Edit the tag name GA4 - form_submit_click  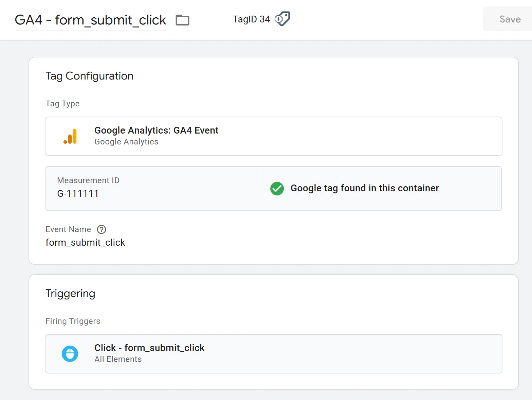coord(90,20)
